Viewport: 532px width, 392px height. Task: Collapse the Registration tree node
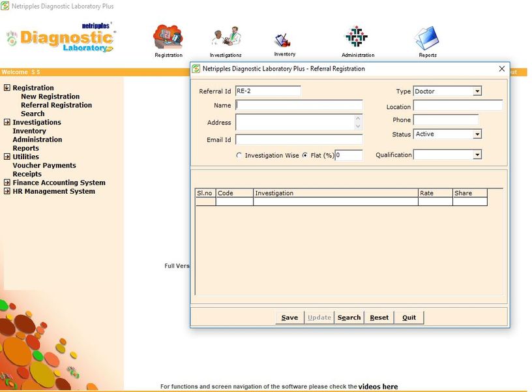(7, 87)
